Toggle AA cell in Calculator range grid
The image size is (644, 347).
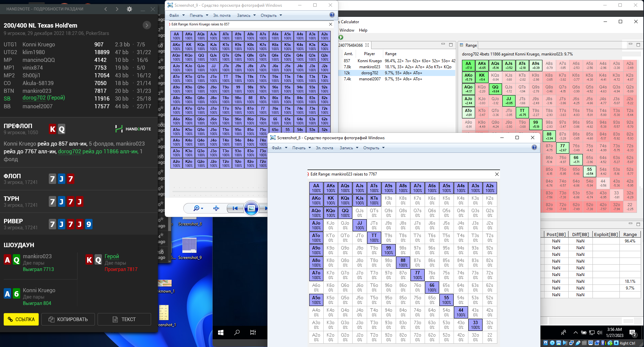coord(468,65)
